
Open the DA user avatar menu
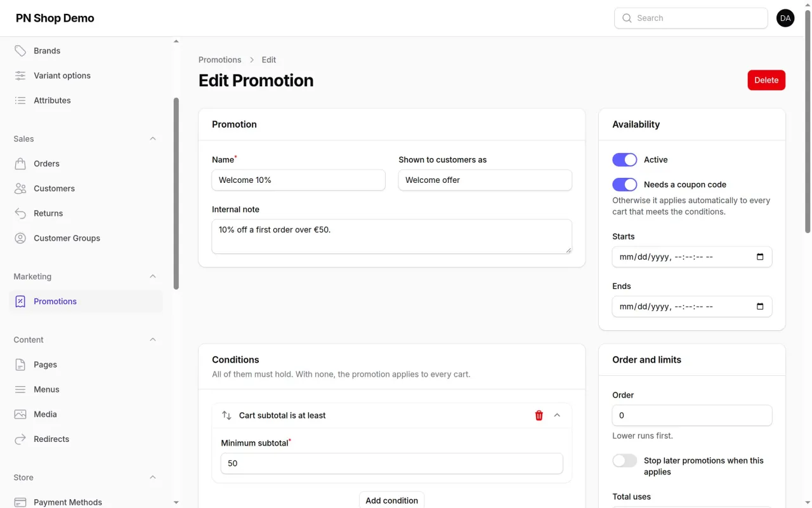785,18
